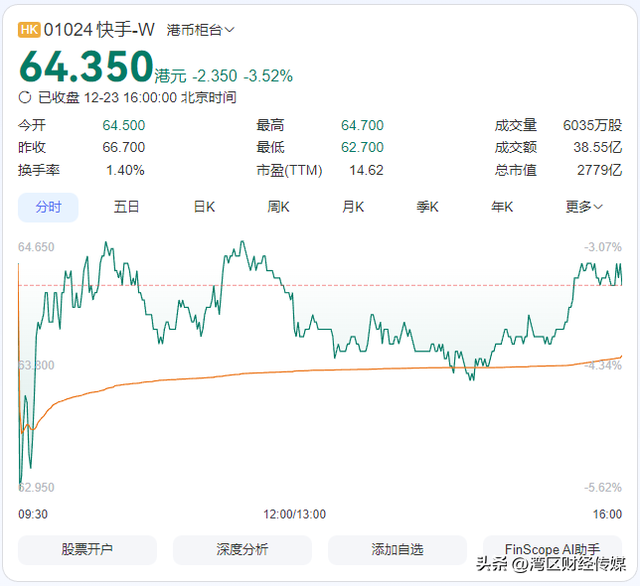Click the 今开 value 64.500
The image size is (640, 586).
tap(124, 125)
